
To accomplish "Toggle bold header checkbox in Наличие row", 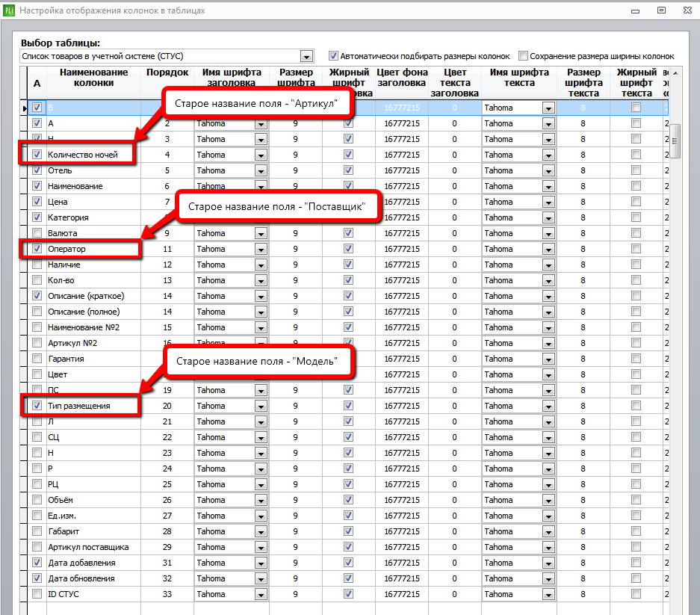I will click(x=348, y=265).
